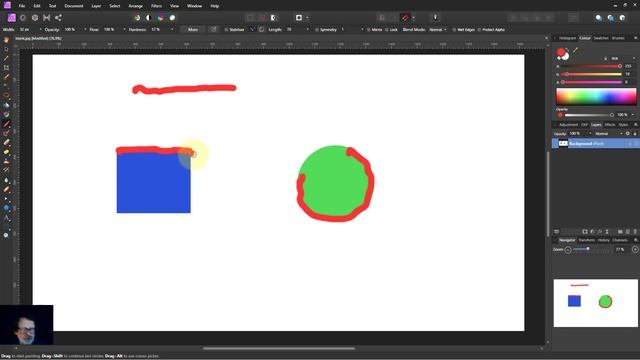Open the Blend Mode Normal dropdown in context toolbar

pyautogui.click(x=438, y=30)
